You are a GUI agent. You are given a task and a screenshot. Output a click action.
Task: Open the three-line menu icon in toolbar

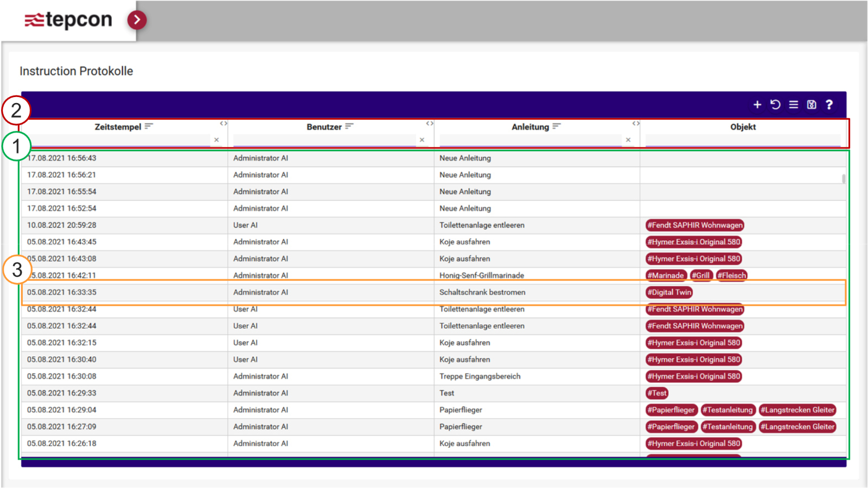pos(793,105)
